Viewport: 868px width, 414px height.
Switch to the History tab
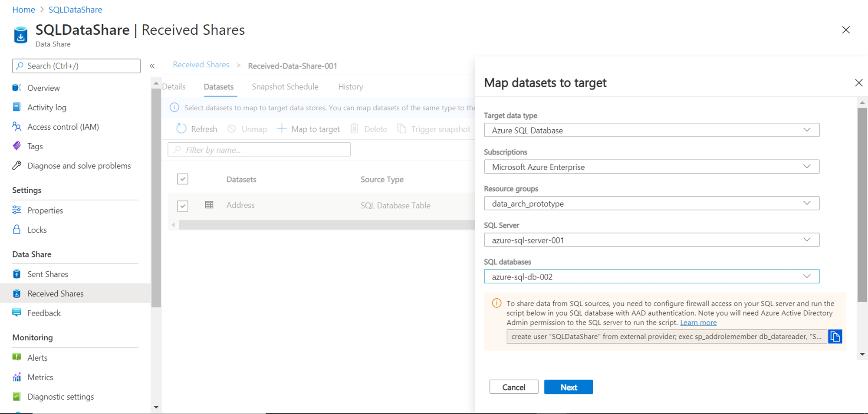tap(350, 87)
